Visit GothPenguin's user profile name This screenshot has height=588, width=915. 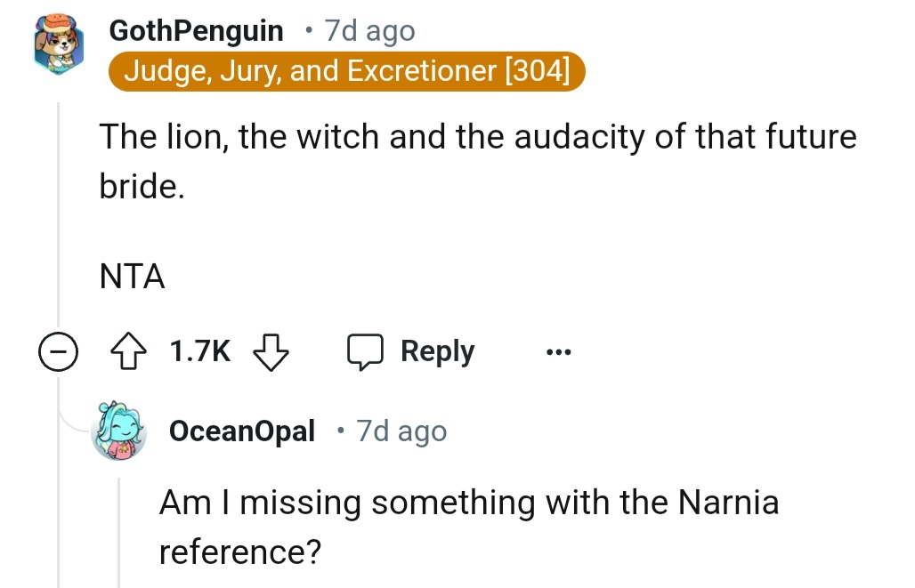[196, 31]
